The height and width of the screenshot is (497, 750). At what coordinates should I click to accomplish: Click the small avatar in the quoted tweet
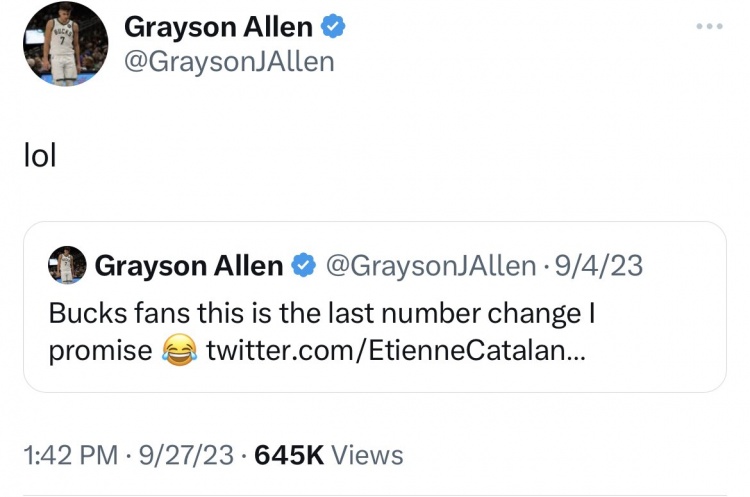coord(67,265)
